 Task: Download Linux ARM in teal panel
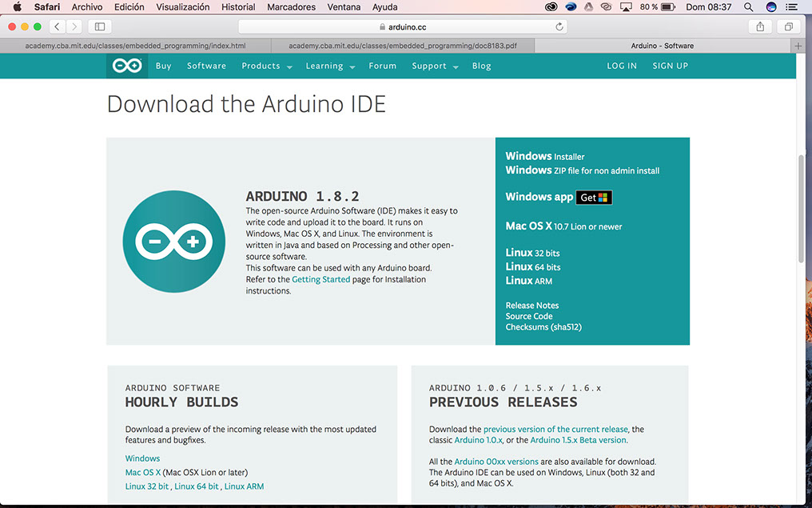click(x=529, y=281)
